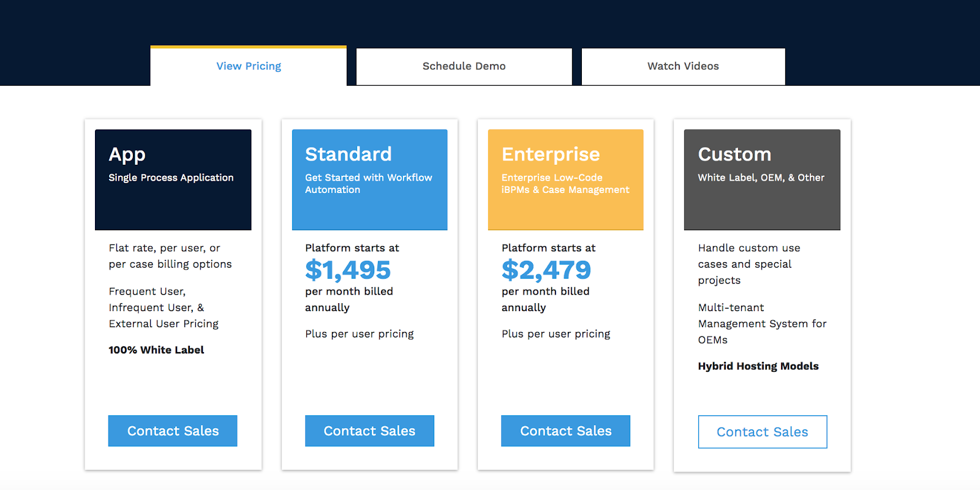Viewport: 980px width, 490px height.
Task: Choose the gray Custom plan header
Action: pyautogui.click(x=762, y=179)
